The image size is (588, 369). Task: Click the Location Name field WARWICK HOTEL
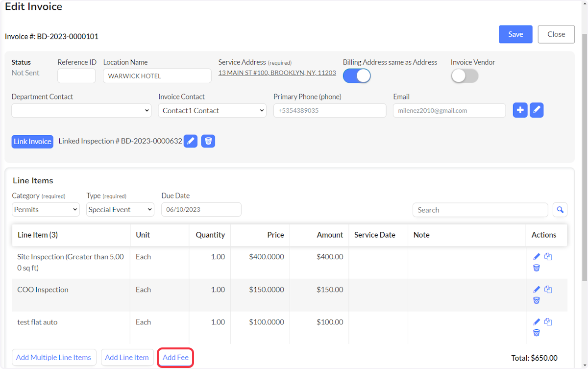pyautogui.click(x=157, y=76)
